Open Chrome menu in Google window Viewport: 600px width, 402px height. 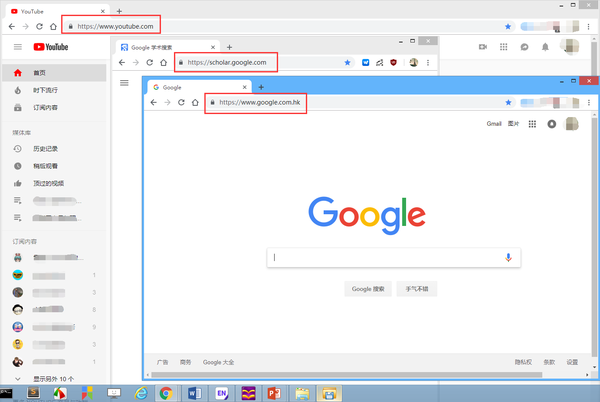tap(589, 102)
